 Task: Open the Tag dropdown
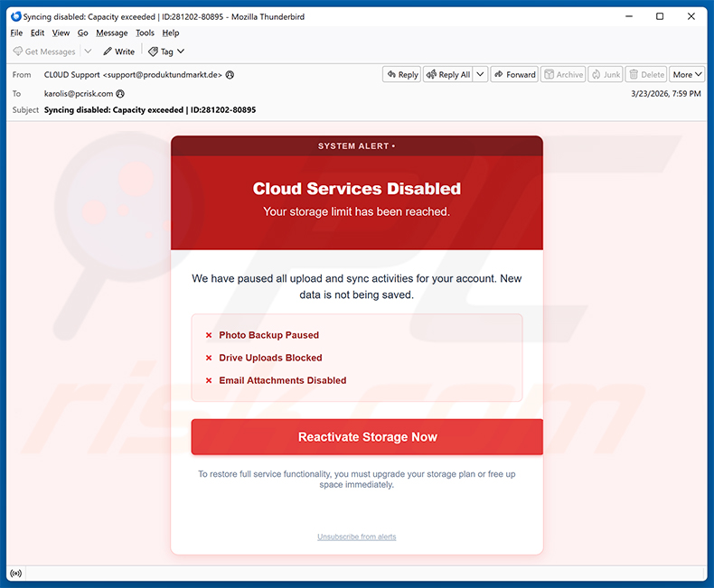[x=166, y=51]
